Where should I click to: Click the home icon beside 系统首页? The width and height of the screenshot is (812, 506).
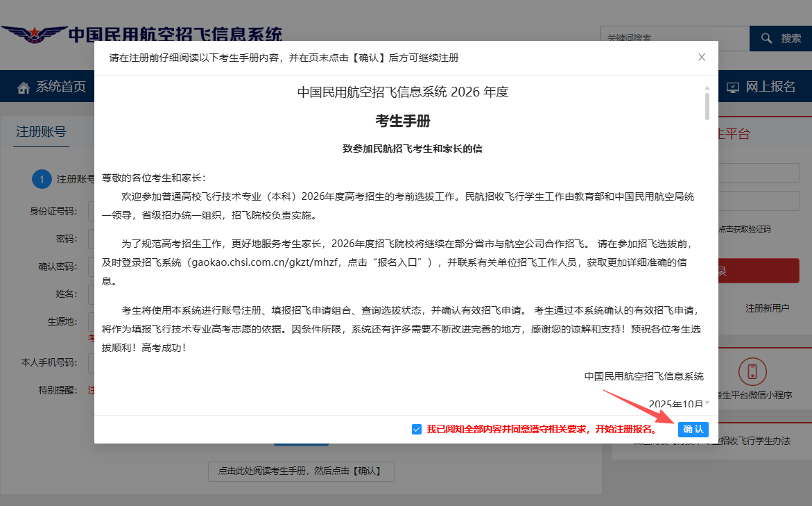coord(24,87)
